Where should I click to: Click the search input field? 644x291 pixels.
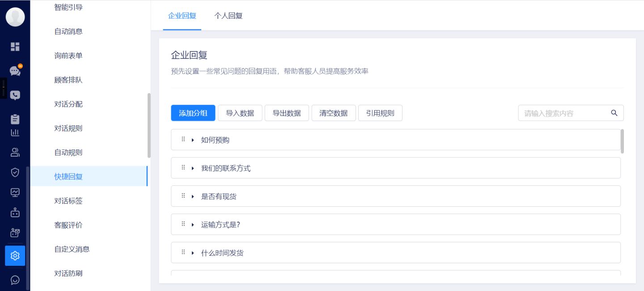point(563,113)
